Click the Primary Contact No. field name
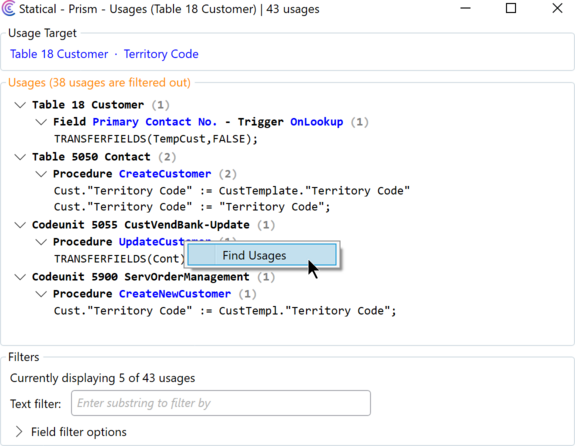The width and height of the screenshot is (575, 446). pos(154,122)
